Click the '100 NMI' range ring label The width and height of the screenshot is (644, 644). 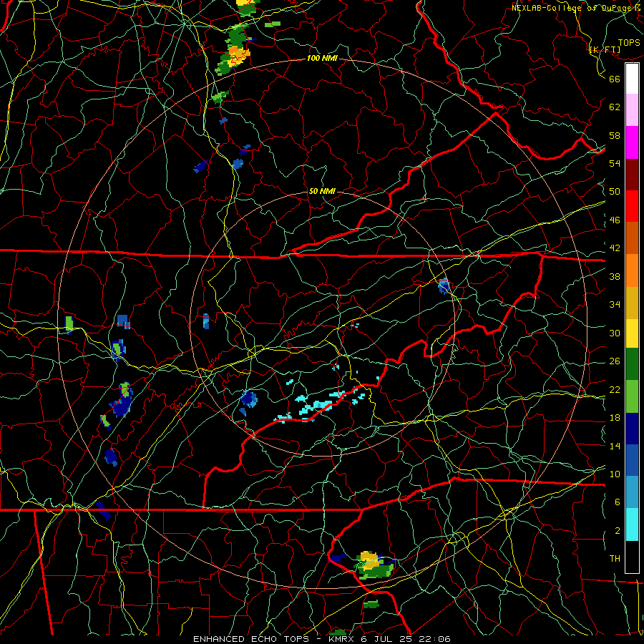coord(322,58)
